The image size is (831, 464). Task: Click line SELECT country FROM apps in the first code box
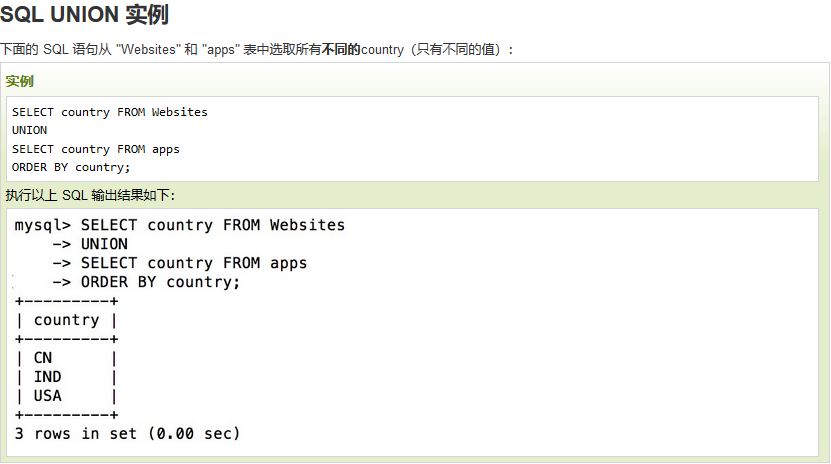[x=95, y=149]
